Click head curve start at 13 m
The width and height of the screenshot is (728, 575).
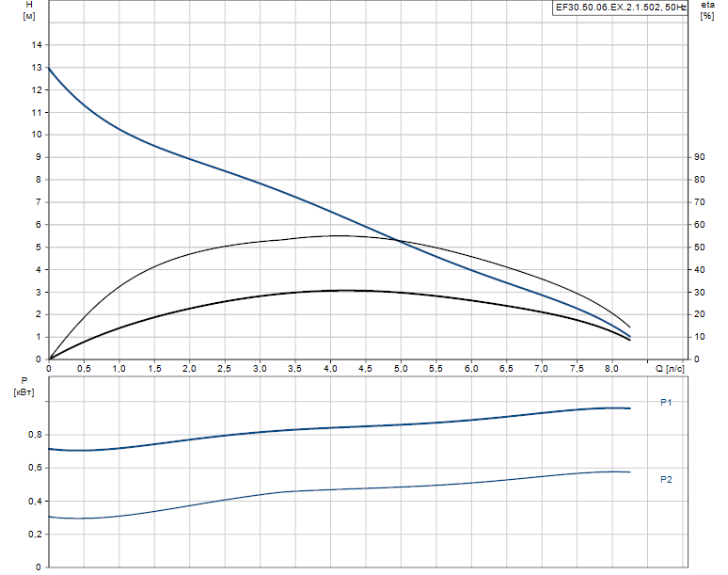tap(49, 68)
